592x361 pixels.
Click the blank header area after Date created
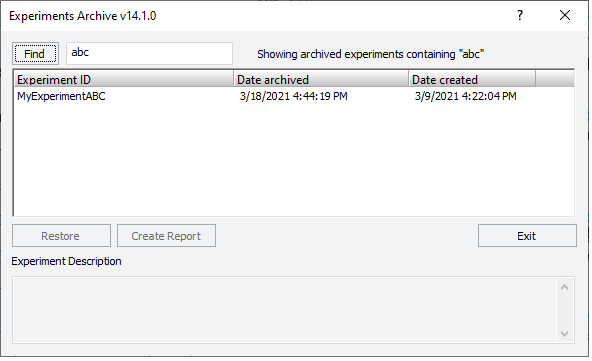point(555,80)
